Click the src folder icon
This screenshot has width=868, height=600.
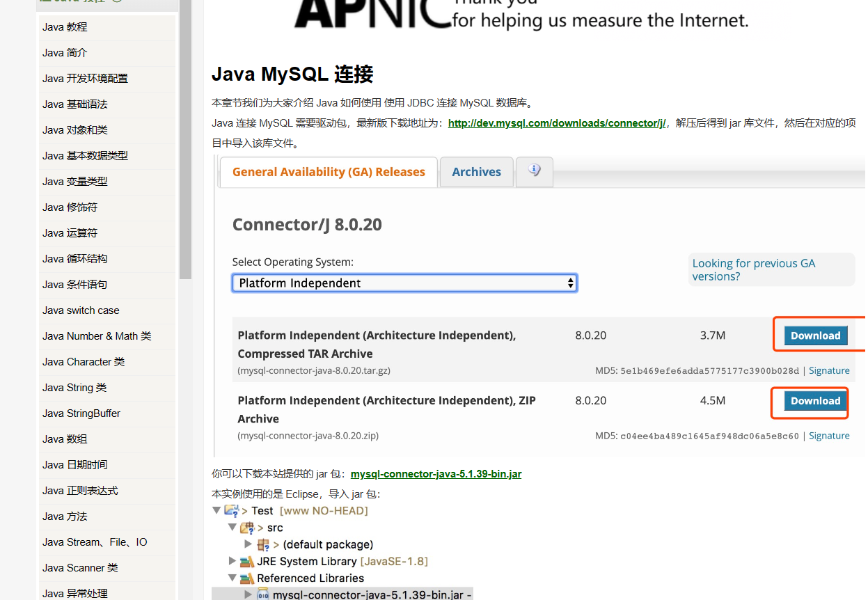pyautogui.click(x=248, y=528)
